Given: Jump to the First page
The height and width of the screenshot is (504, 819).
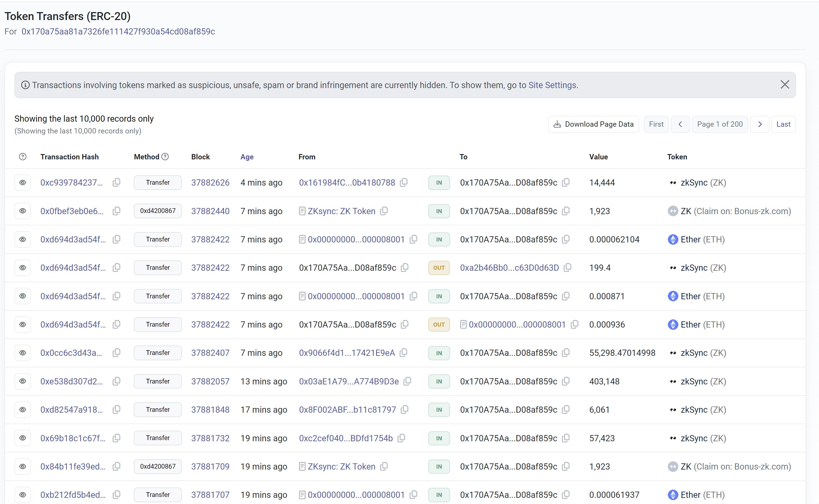Looking at the screenshot, I should (x=656, y=124).
